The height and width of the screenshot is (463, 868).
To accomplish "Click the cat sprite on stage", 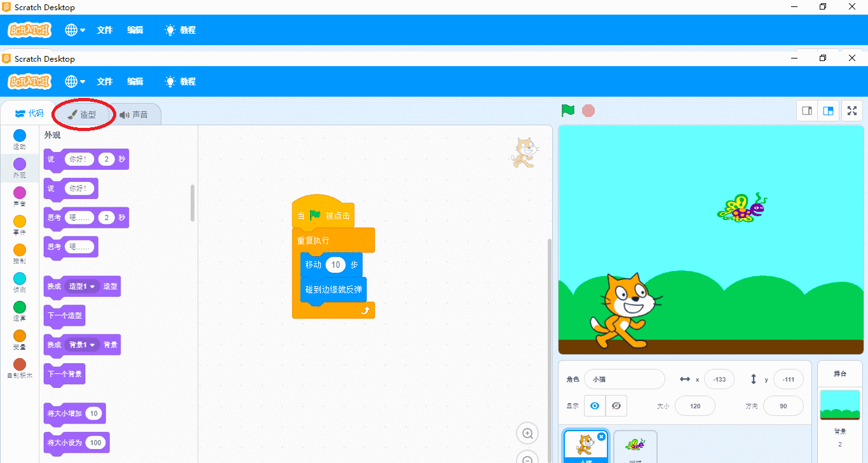I will pyautogui.click(x=625, y=312).
